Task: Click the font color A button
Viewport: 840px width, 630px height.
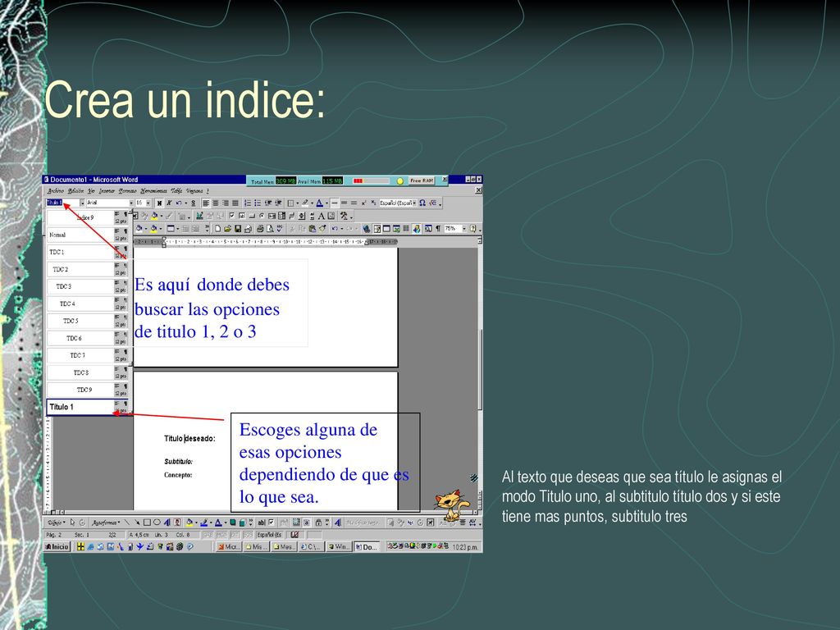Action: 320,203
